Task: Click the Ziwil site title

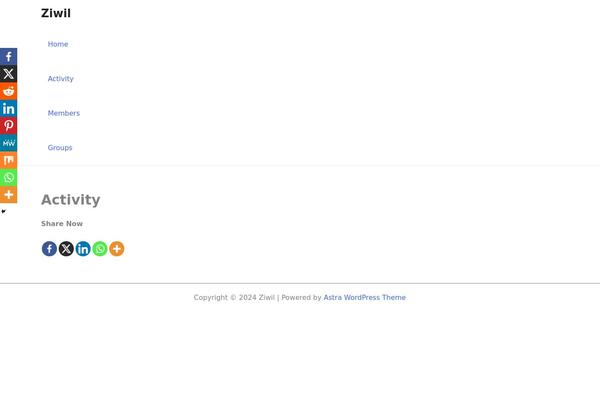Action: pyautogui.click(x=56, y=14)
